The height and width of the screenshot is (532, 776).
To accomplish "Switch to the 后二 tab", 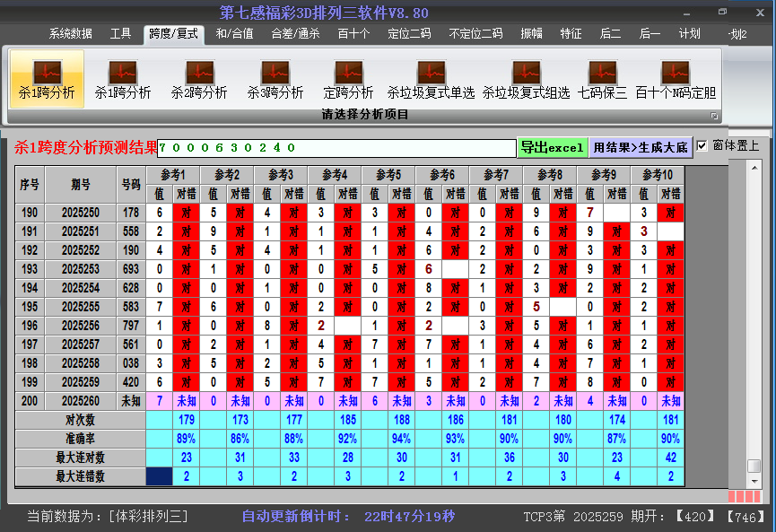I will [610, 34].
